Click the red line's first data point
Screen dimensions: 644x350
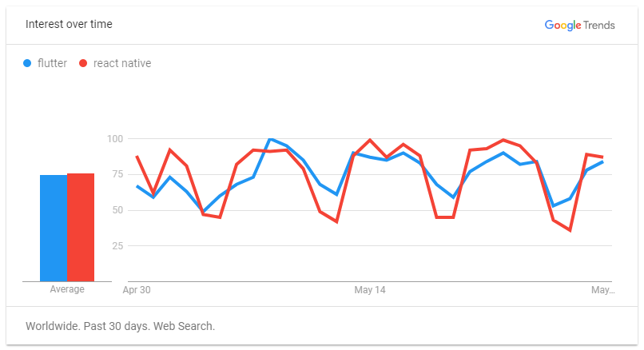coord(137,156)
